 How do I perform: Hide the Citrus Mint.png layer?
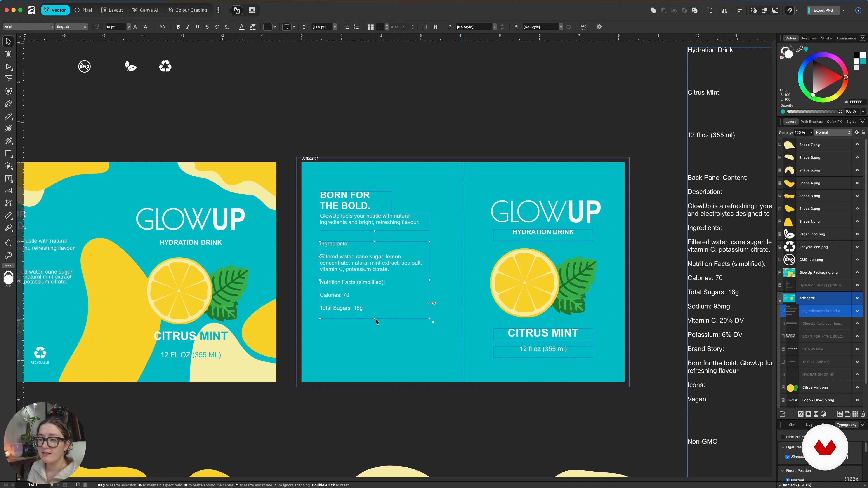coord(857,387)
